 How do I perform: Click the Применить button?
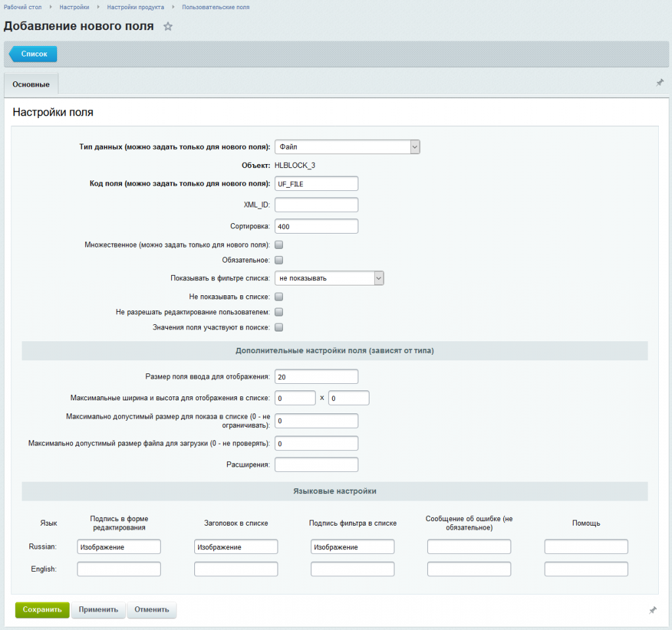coord(98,610)
